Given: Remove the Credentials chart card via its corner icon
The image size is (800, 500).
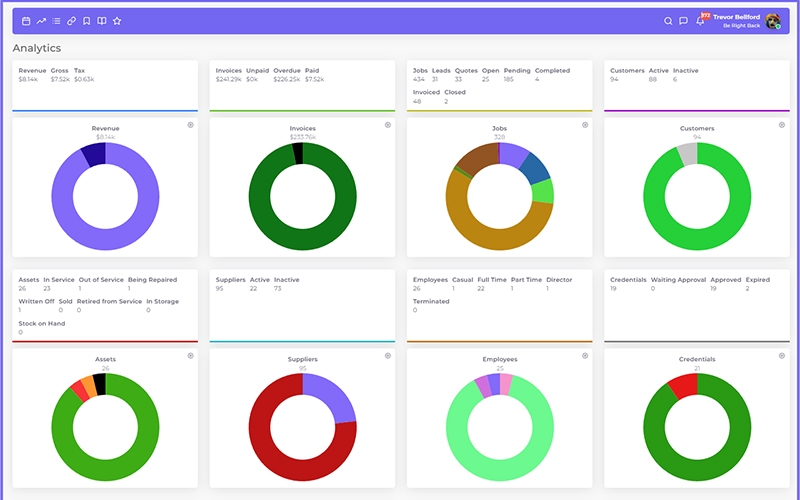Looking at the screenshot, I should click(x=782, y=356).
